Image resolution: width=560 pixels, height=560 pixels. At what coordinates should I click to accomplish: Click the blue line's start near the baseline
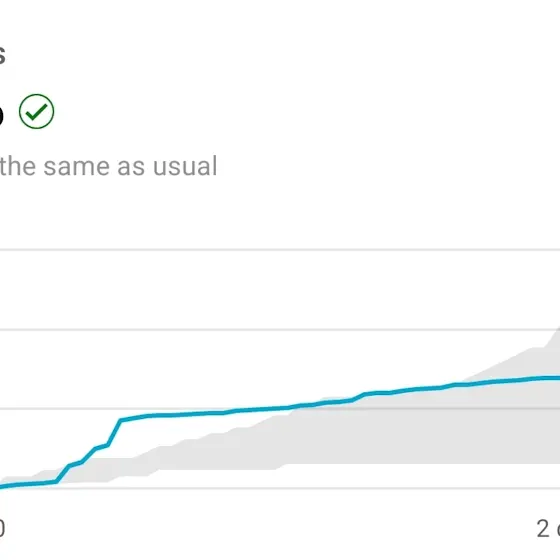[4, 486]
